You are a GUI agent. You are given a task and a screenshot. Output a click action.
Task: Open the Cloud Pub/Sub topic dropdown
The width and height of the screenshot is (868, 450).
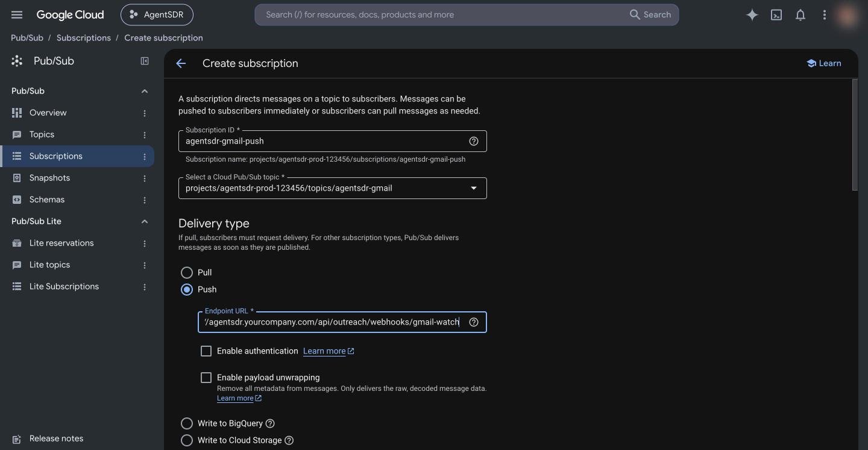point(333,188)
